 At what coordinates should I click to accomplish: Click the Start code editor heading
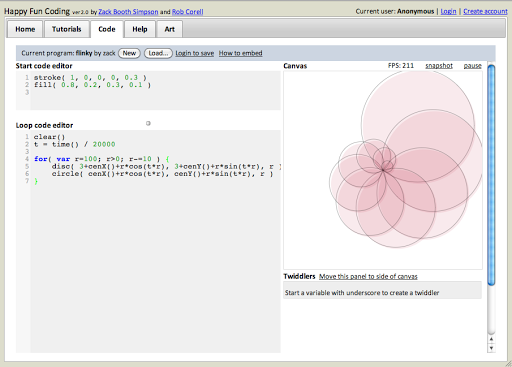[x=44, y=66]
